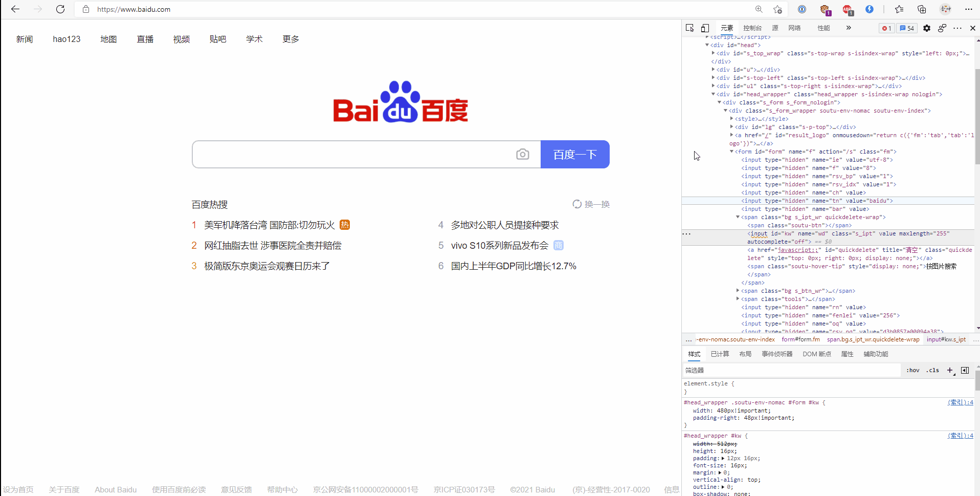Switch to DevTools 控制台 tab

[752, 28]
